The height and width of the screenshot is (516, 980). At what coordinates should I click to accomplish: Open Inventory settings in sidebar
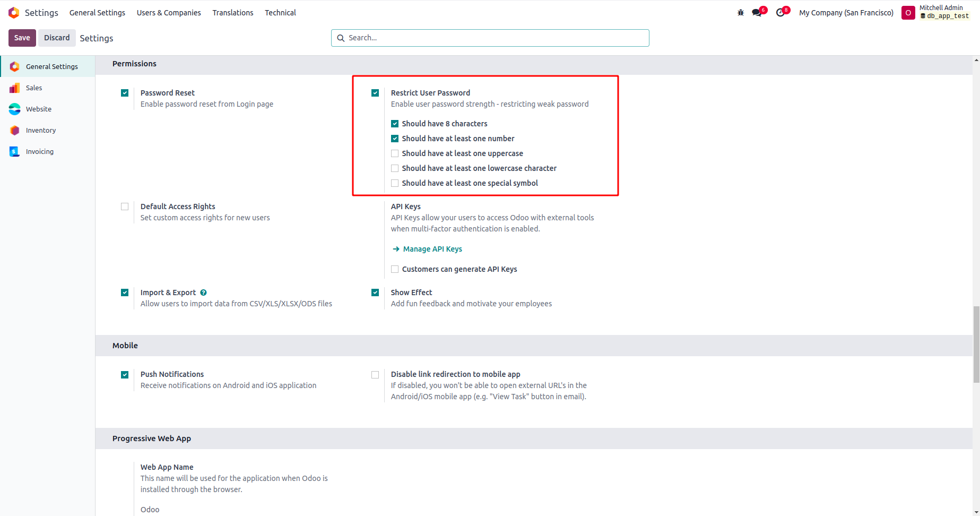click(x=40, y=131)
